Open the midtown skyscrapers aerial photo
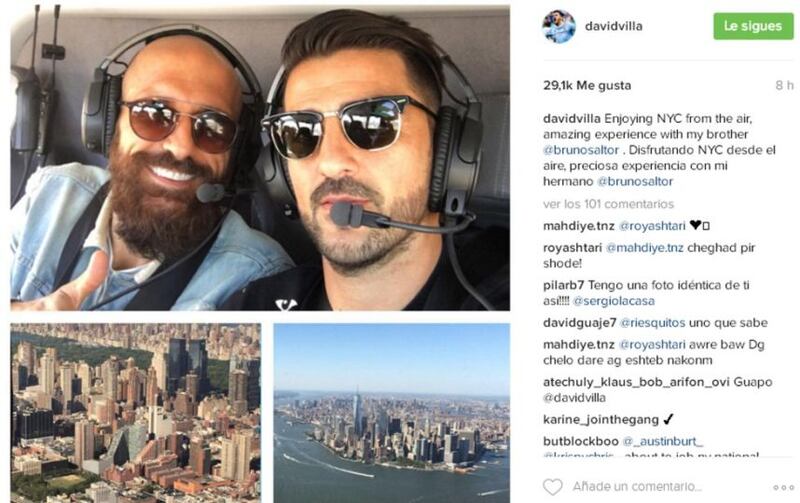 [x=136, y=413]
